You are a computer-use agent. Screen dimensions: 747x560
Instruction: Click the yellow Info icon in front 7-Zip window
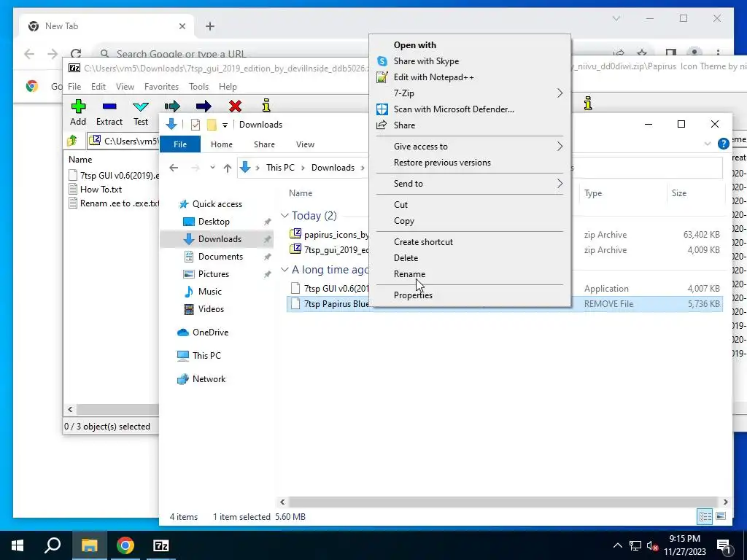(x=266, y=106)
